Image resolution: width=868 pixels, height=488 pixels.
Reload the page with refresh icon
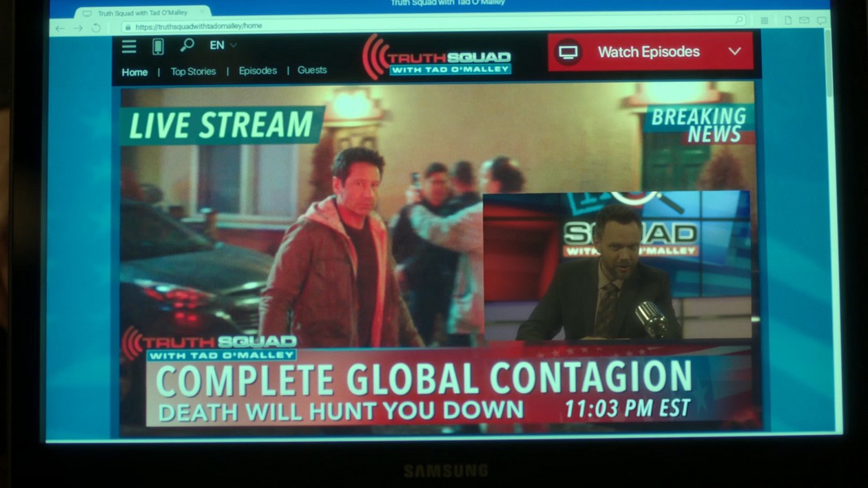(x=96, y=28)
